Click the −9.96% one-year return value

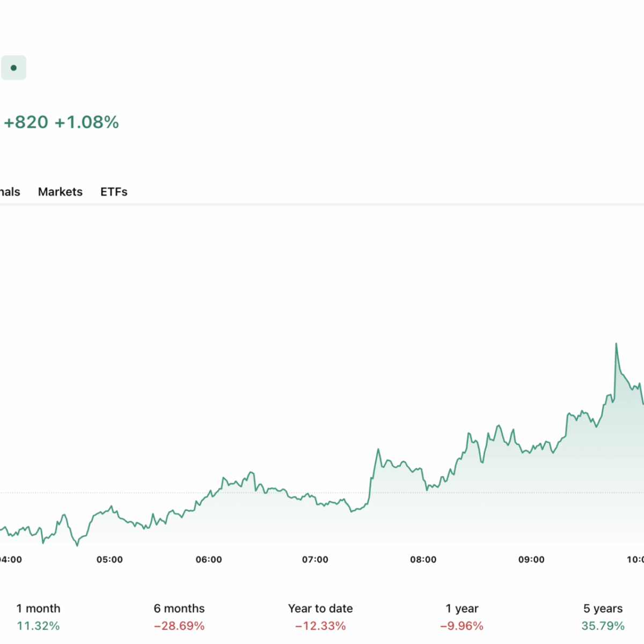[x=462, y=626]
